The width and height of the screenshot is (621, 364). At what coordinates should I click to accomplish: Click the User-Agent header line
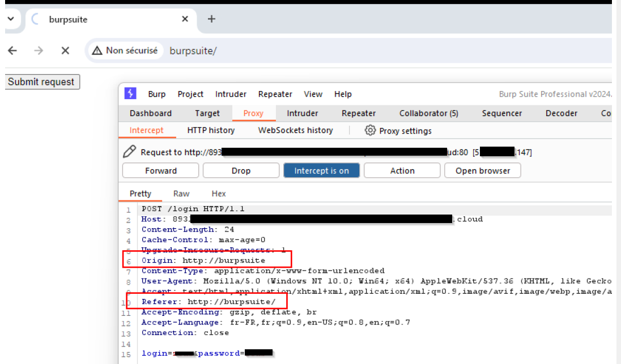tap(377, 281)
